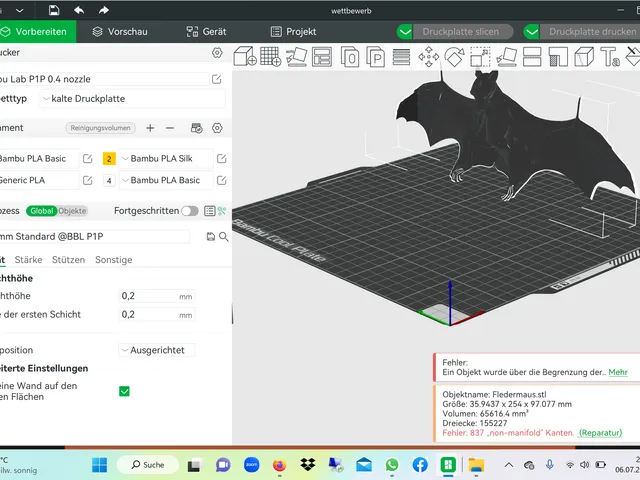Screen dimensions: 640x480
Task: Click the taskbar Suche search box
Action: [x=148, y=465]
